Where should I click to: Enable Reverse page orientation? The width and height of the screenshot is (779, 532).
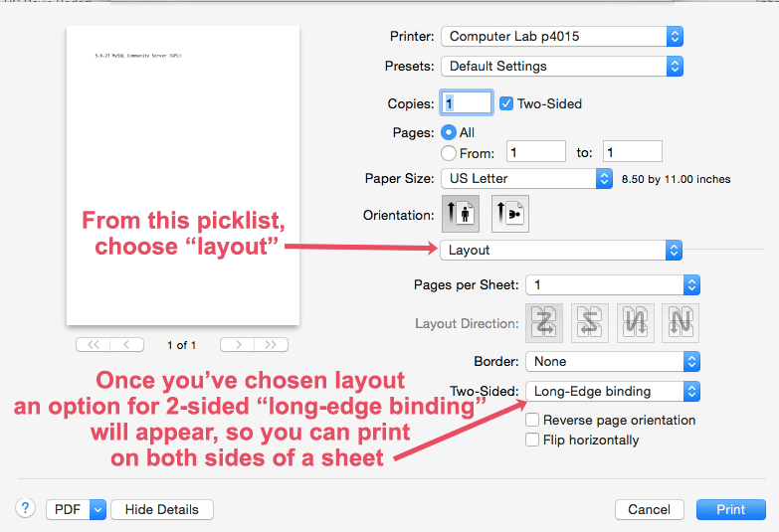(x=533, y=420)
